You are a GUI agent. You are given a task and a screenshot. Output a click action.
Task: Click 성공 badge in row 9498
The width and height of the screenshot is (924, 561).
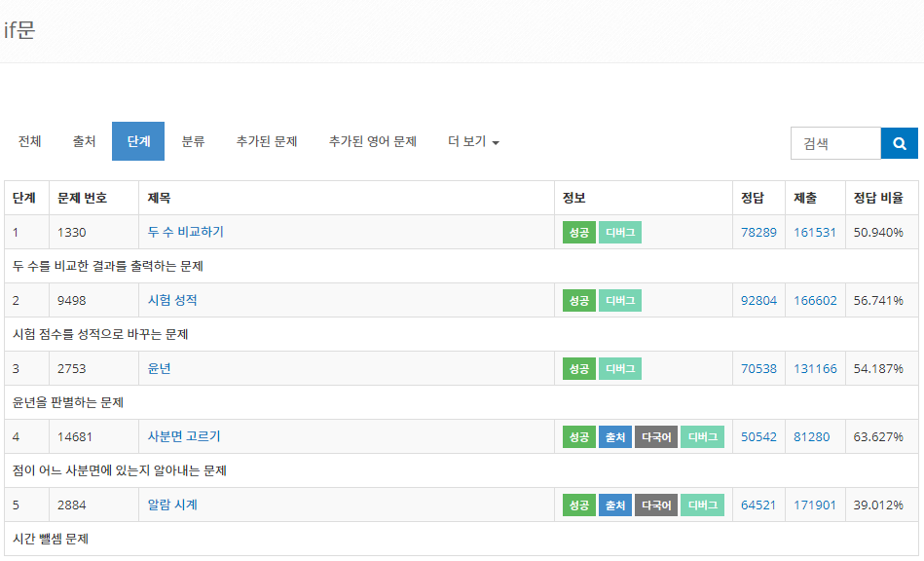[x=579, y=301]
